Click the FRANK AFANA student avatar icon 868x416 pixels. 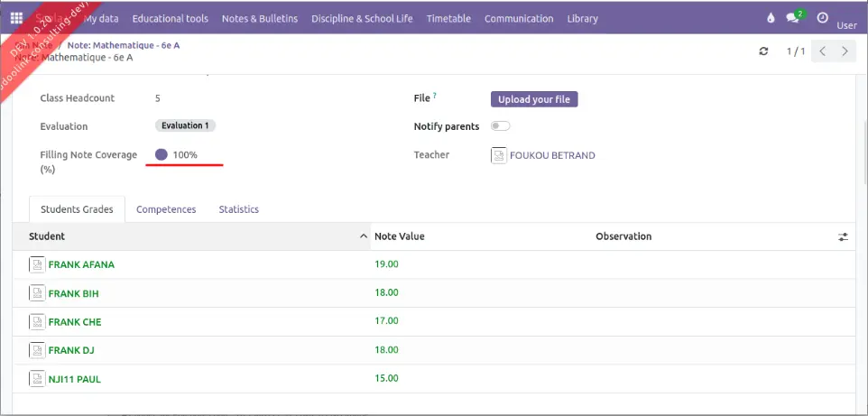point(37,264)
